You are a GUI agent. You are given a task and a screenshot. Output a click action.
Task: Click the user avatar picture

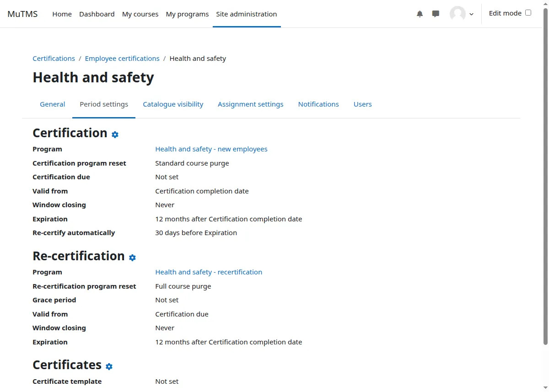click(x=457, y=14)
